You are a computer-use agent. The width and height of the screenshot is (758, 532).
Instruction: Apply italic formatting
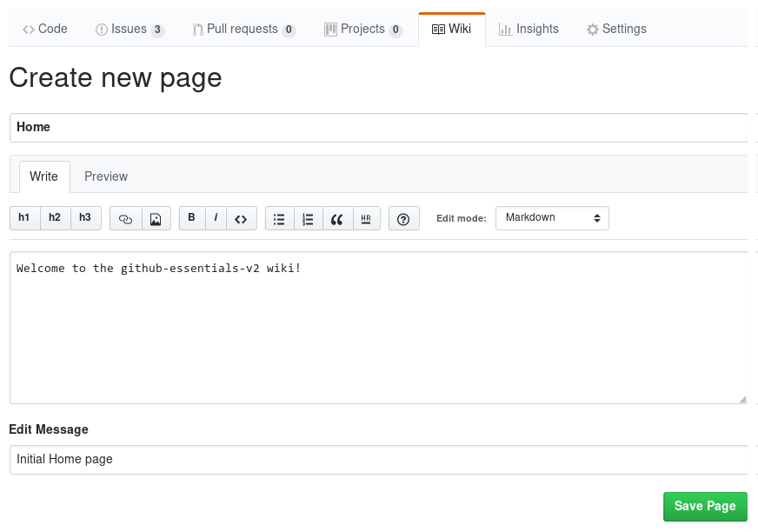[x=216, y=218]
